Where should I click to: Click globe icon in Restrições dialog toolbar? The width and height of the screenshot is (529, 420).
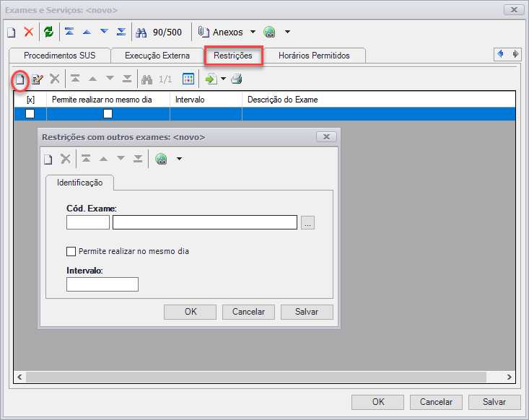pyautogui.click(x=161, y=159)
